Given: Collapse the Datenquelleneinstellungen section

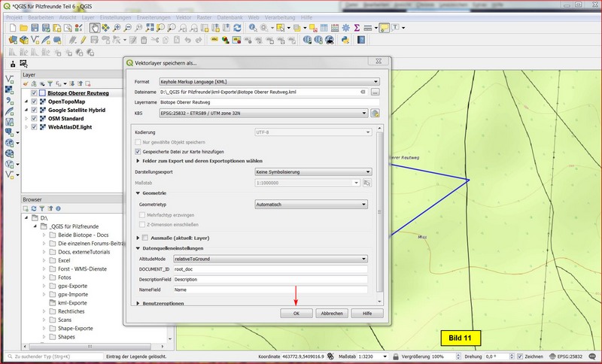Looking at the screenshot, I should pos(138,248).
